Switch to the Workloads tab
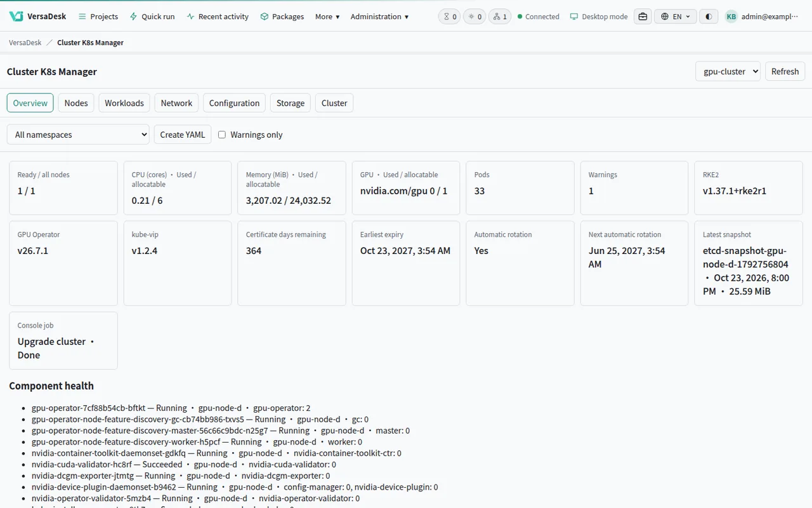 tap(124, 103)
